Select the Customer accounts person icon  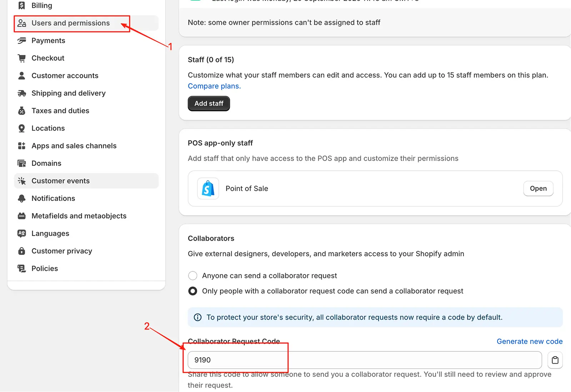[x=21, y=75]
